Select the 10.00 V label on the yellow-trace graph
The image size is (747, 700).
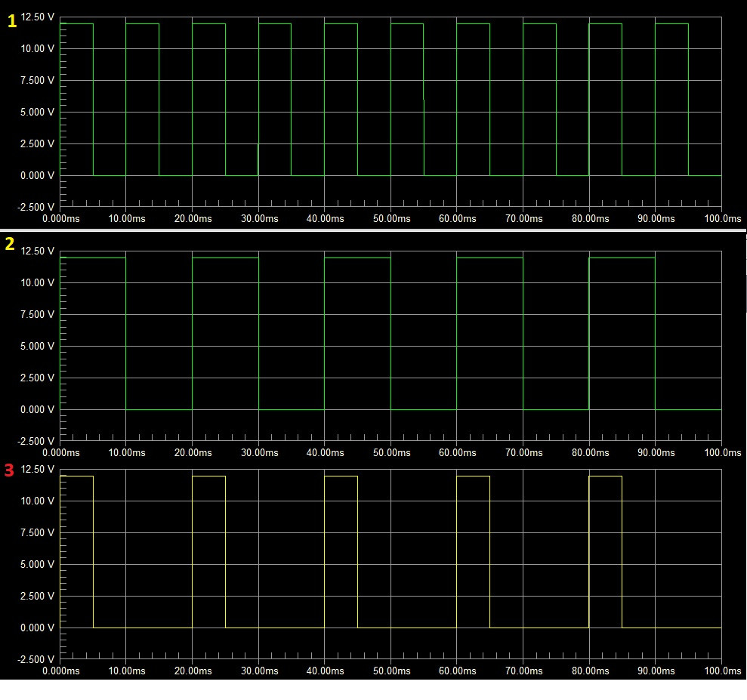click(x=37, y=501)
